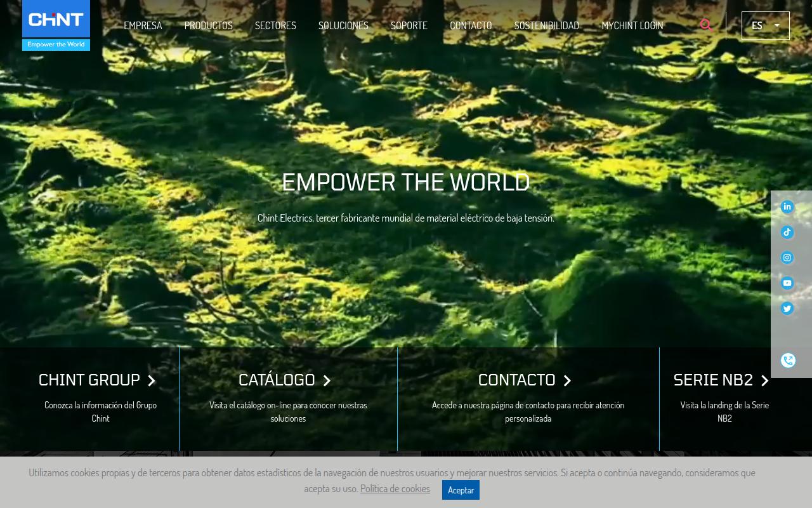Click the 'Utilizamos cookies propias' notice text

[x=392, y=480]
